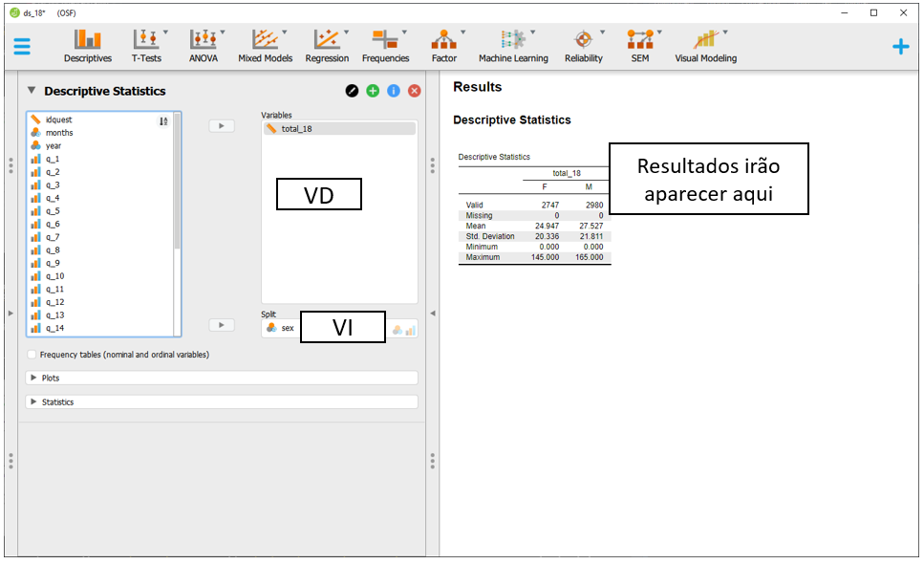Open the Frequencies analysis menu
This screenshot has width=924, height=564.
tap(385, 45)
